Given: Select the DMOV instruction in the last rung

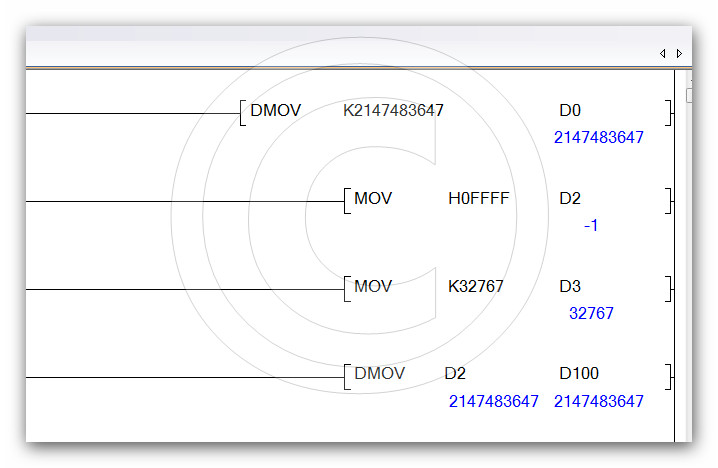Looking at the screenshot, I should click(380, 373).
